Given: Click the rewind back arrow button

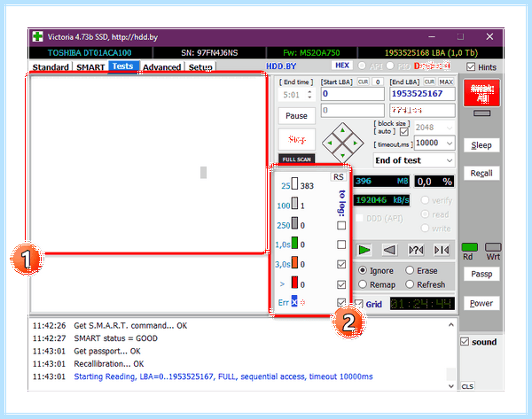Looking at the screenshot, I should point(389,250).
